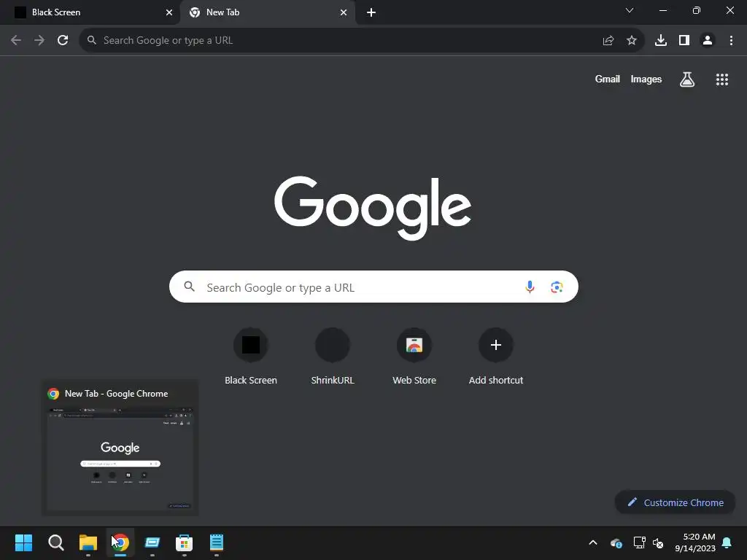Go back using the browser back arrow
The height and width of the screenshot is (560, 747).
16,40
